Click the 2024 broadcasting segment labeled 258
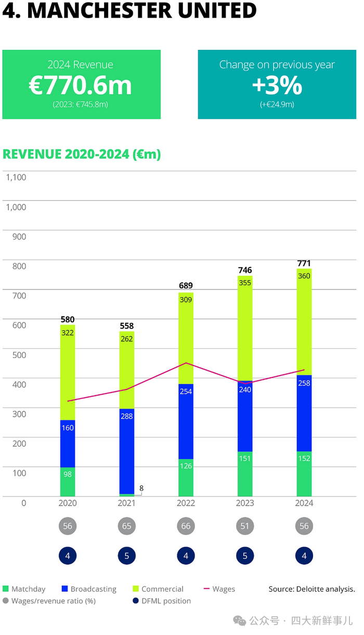This screenshot has height=635, width=364. click(304, 413)
